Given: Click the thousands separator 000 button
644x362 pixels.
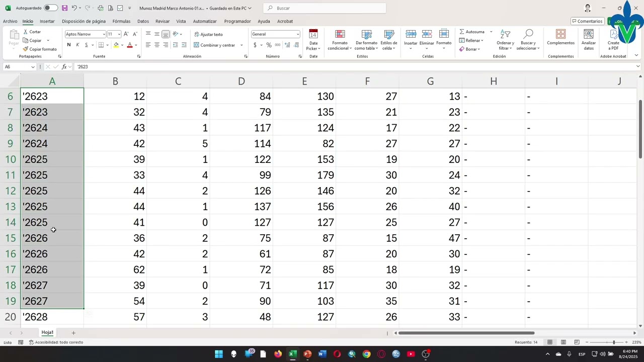Looking at the screenshot, I should pyautogui.click(x=277, y=45).
